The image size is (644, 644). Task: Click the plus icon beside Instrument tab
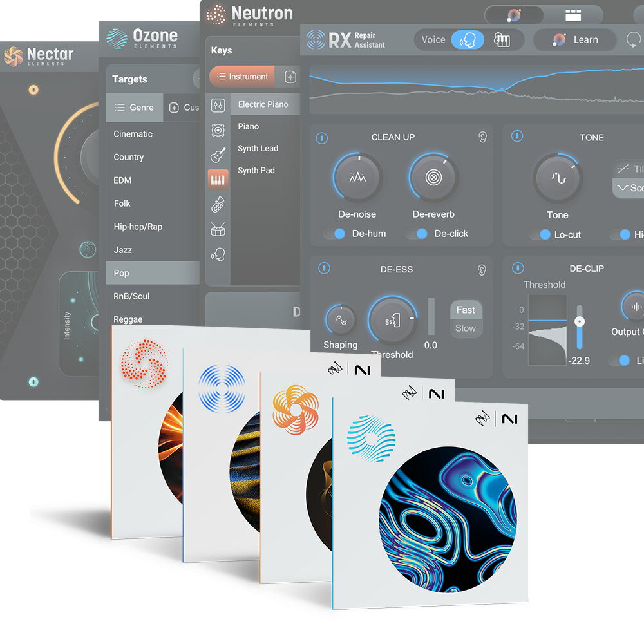(290, 77)
